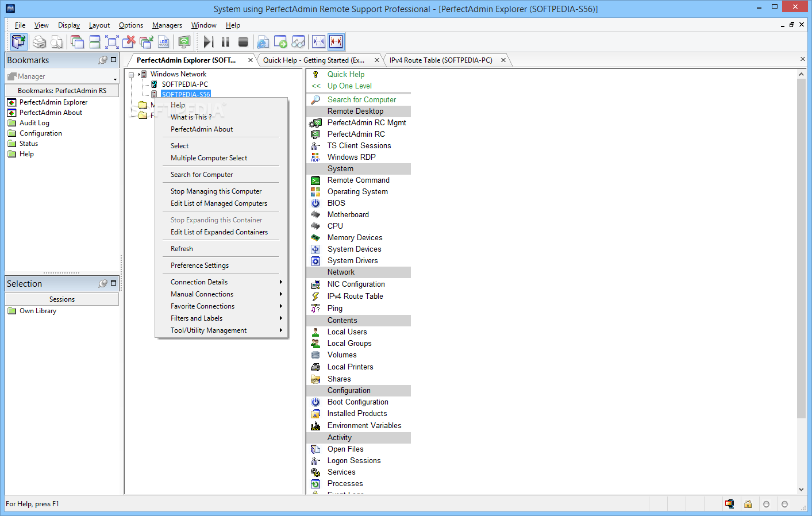Click the PerfectAdmin RC Mgmt icon
812x516 pixels.
click(x=315, y=123)
